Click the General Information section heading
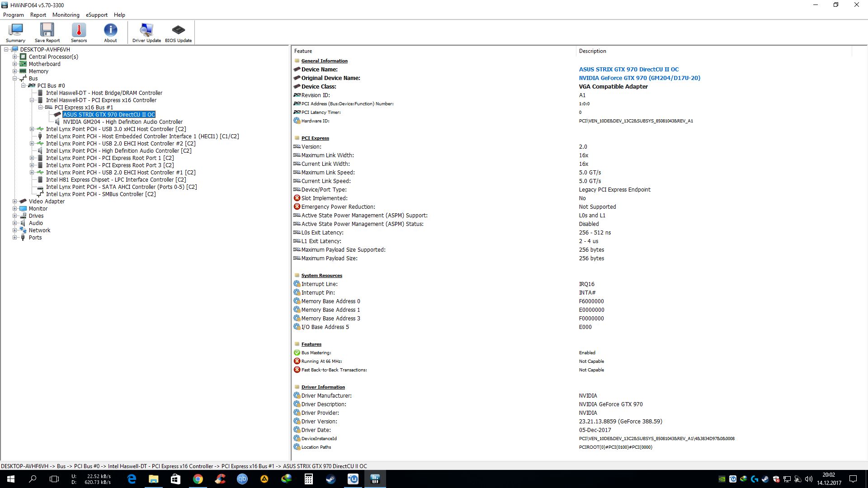868x488 pixels. 325,61
